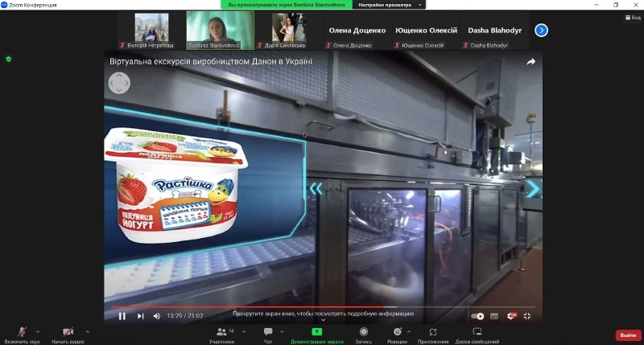
Task: Click Демонстрация экрана share screen button
Action: coord(316,335)
